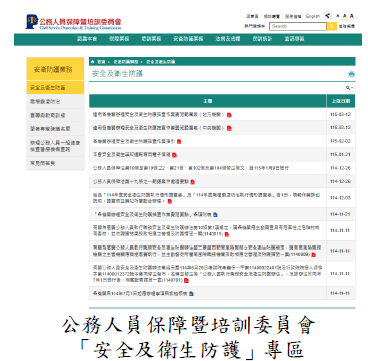This screenshot has width=368, height=361.
Task: Click the 114-12-03 date cell
Action: click(341, 198)
